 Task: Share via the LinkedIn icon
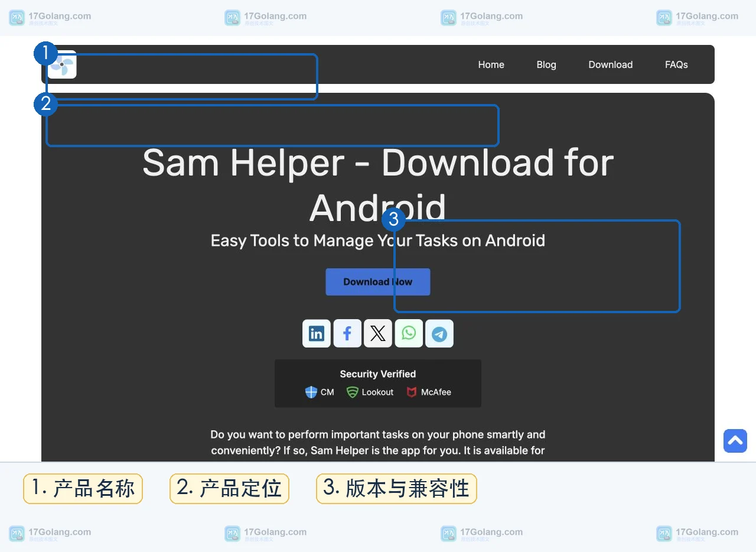[317, 333]
